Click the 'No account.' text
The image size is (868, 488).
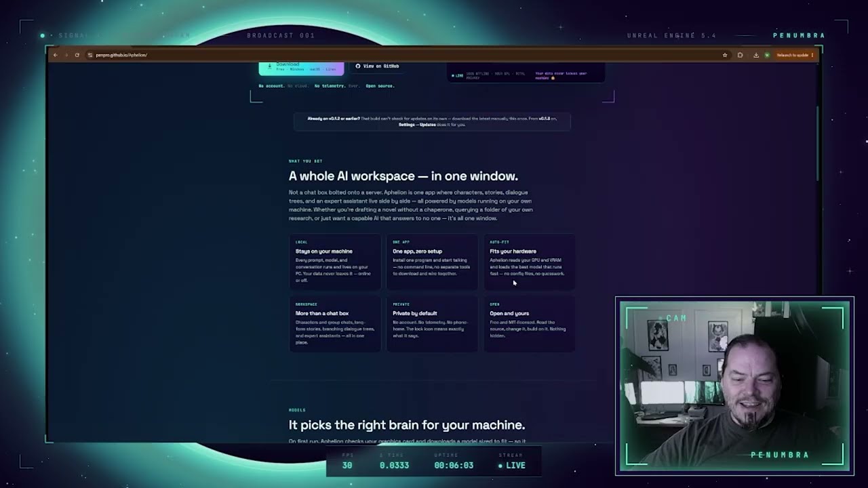[x=271, y=86]
